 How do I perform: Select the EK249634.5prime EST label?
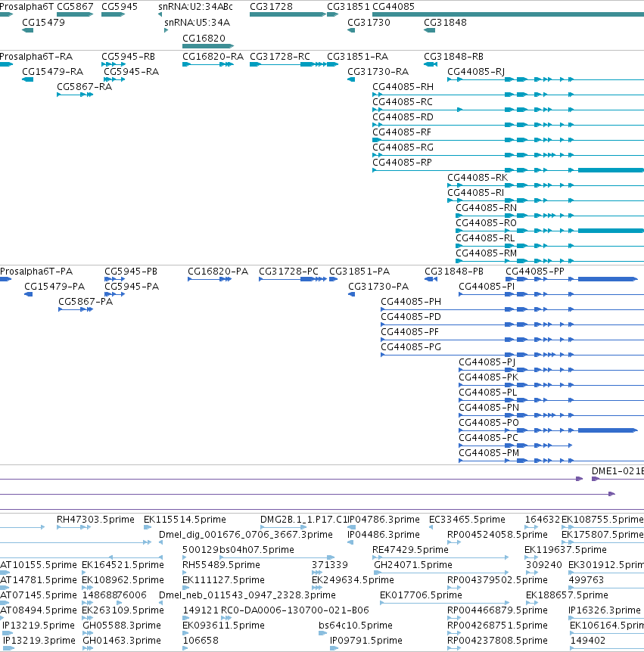coord(353,579)
